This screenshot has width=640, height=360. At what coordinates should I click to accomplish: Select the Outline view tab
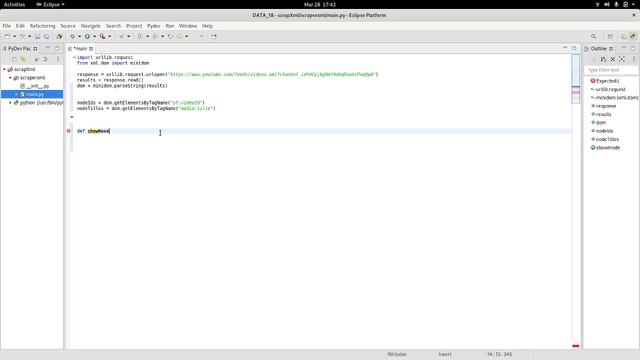598,49
